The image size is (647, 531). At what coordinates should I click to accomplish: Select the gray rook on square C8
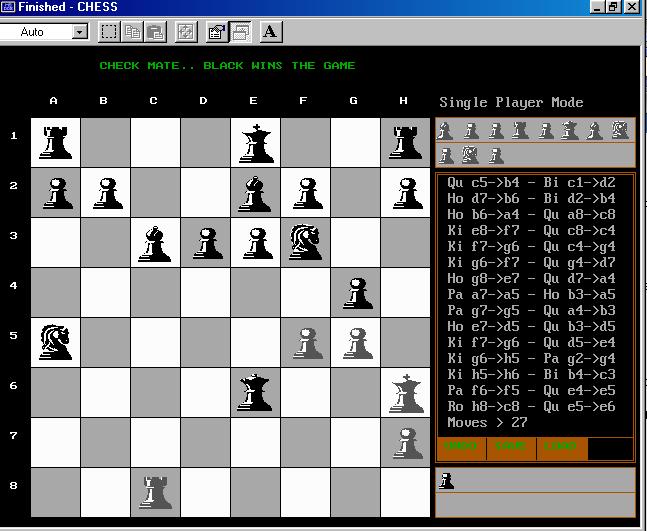coord(156,492)
